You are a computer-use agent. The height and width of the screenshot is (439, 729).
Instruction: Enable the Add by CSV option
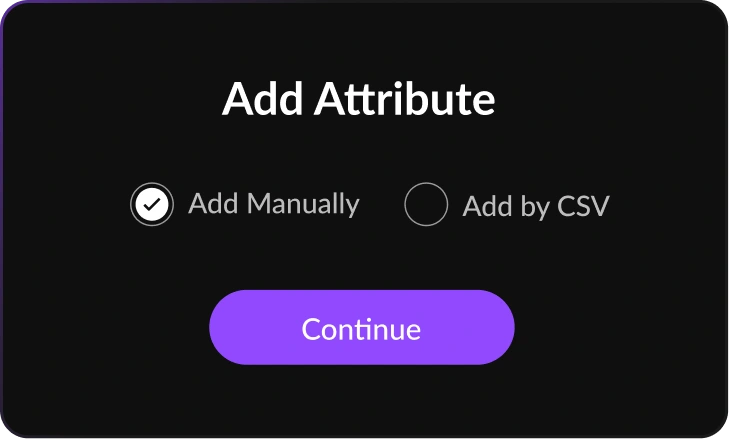tap(426, 205)
